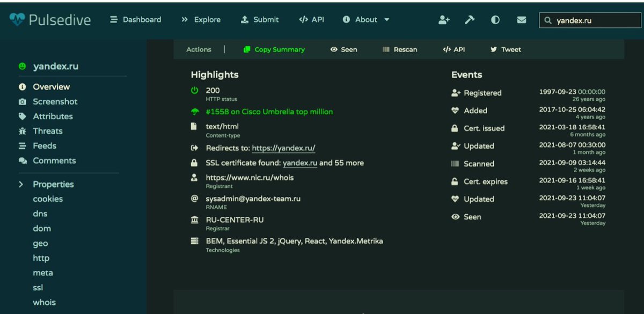Follow the https://yandex.ru/ redirect link
This screenshot has height=314, width=644.
pyautogui.click(x=284, y=148)
